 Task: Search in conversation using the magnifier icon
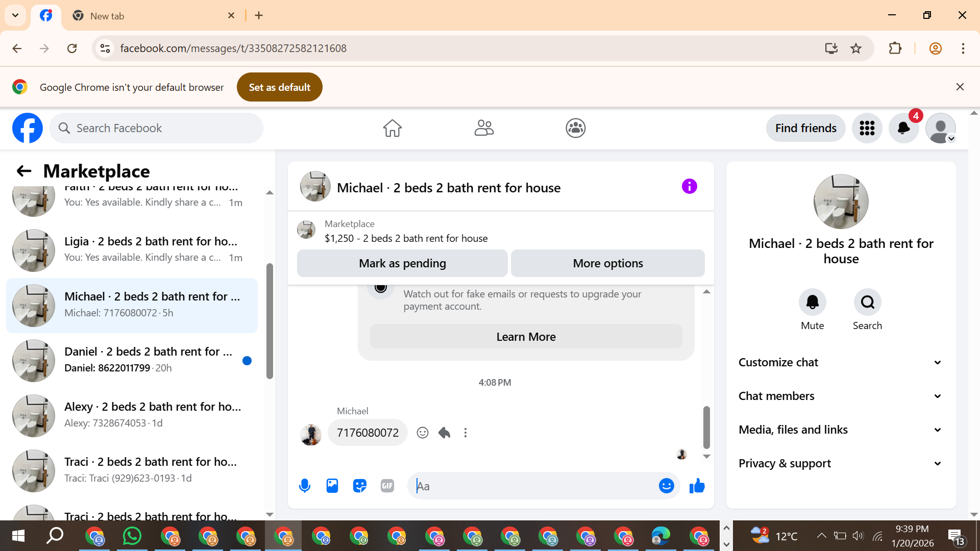868,302
